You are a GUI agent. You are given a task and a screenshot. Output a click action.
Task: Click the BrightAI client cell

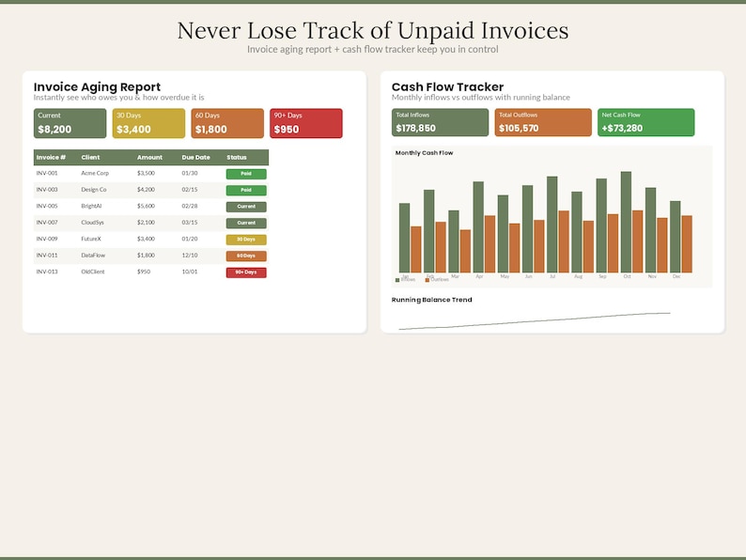click(x=91, y=206)
